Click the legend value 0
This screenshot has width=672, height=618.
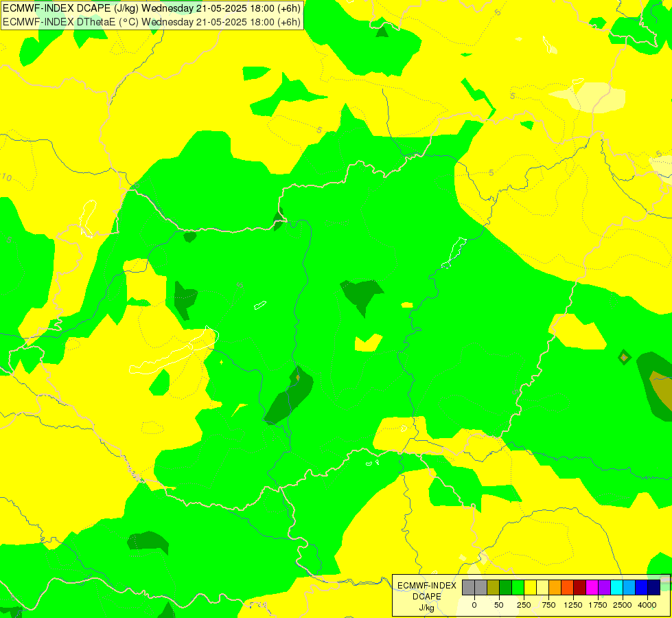474,605
